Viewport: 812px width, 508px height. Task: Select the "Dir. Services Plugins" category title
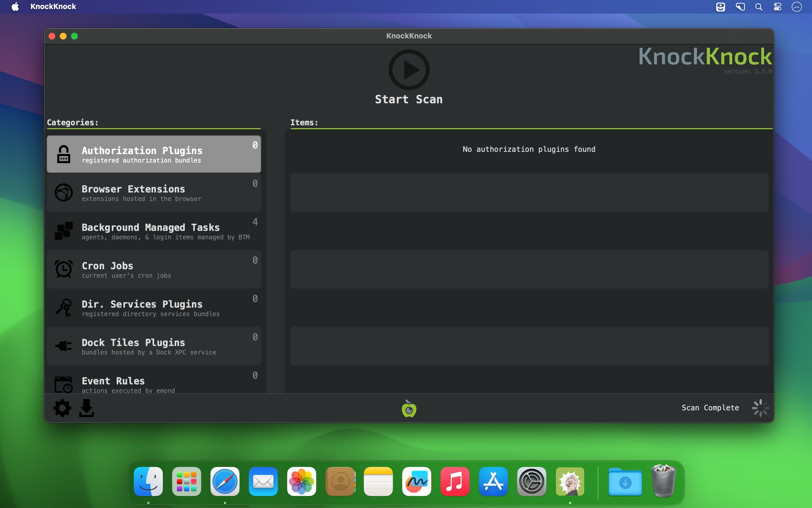click(142, 304)
